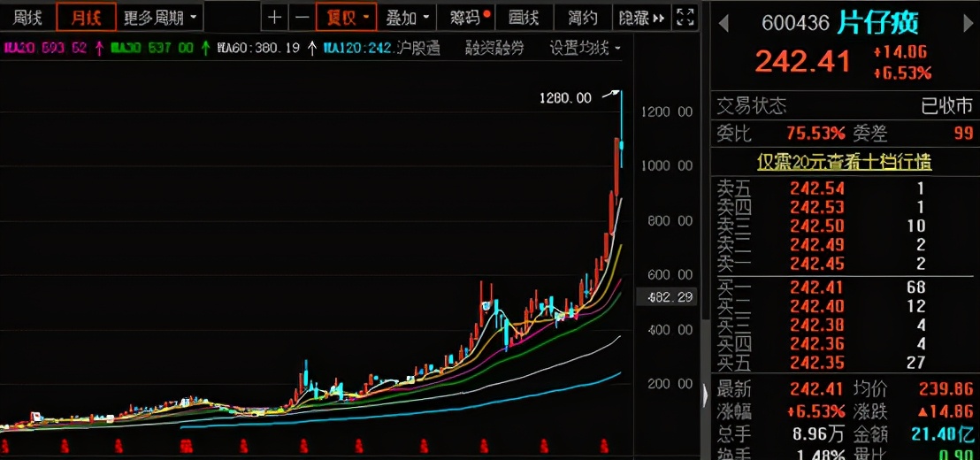Click the 沪股通 label

(x=418, y=48)
